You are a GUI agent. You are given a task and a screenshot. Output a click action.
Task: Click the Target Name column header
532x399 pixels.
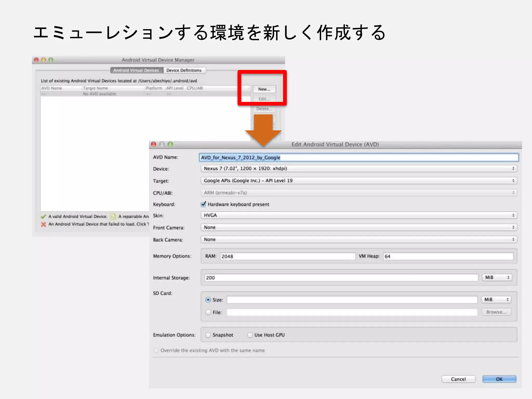(x=95, y=88)
